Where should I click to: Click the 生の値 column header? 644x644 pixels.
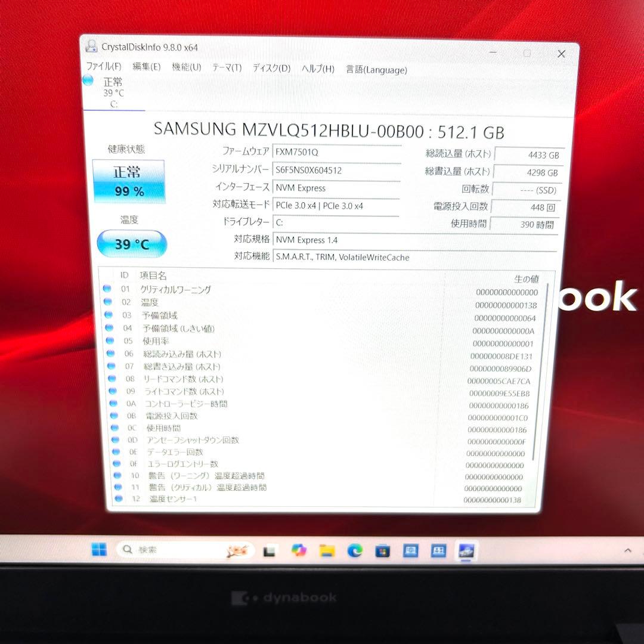[x=526, y=279]
